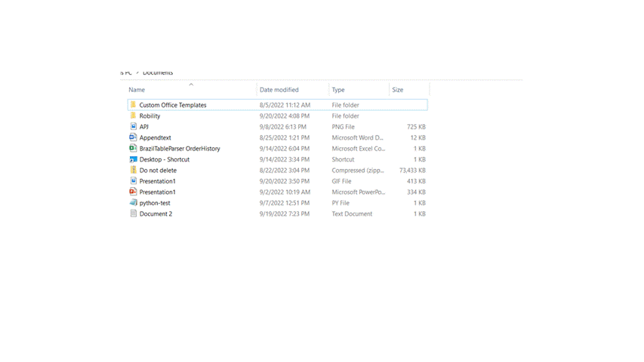644x362 pixels.
Task: Sort files by Type column header
Action: (x=338, y=90)
